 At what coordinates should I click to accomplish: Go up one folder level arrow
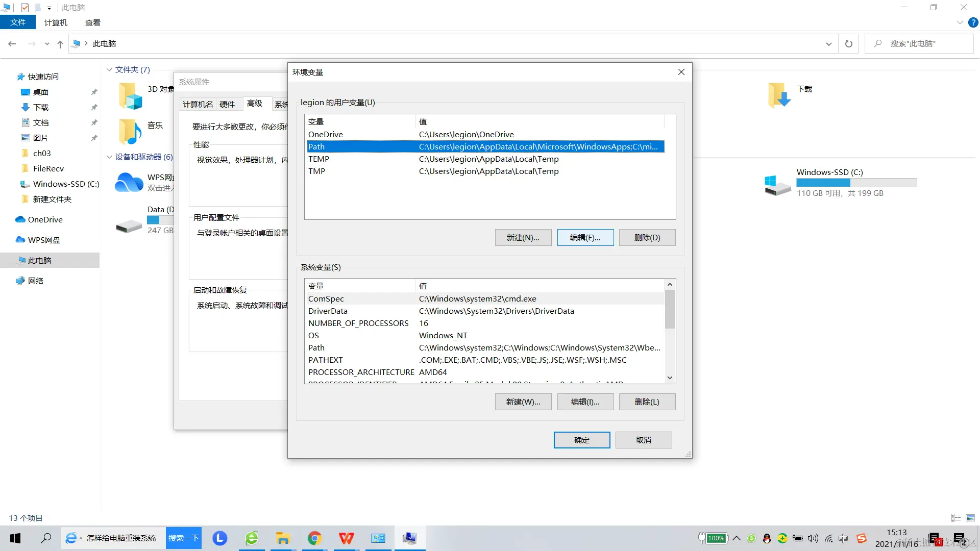coord(60,44)
